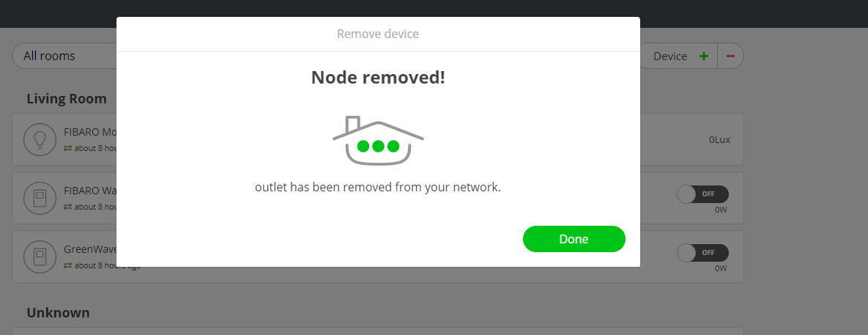Click the green Done button
This screenshot has height=335, width=868.
coord(574,239)
